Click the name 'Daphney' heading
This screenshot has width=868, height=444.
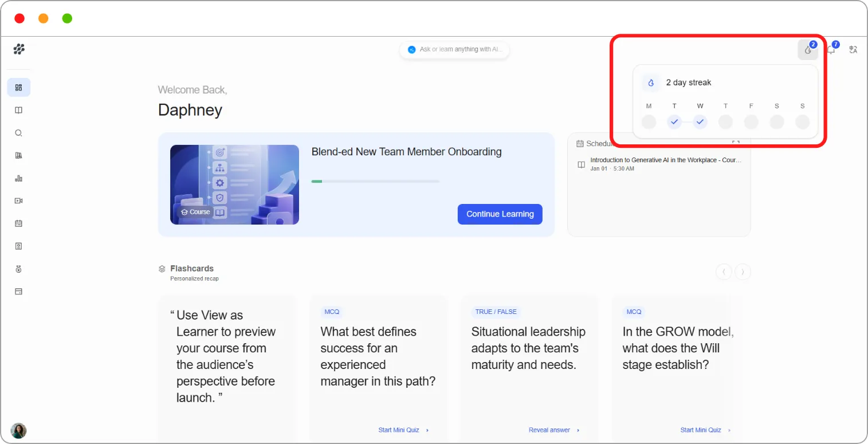190,110
